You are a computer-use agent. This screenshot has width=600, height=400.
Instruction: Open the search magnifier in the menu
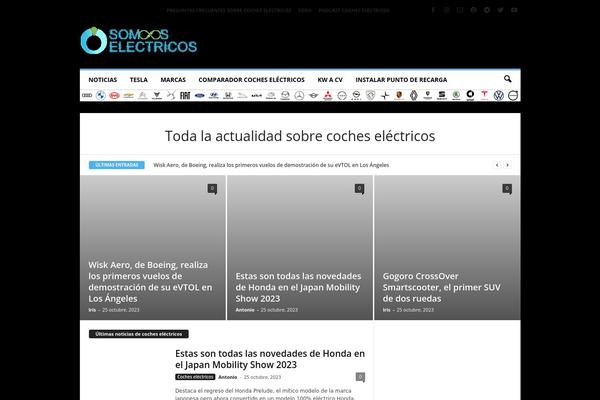pos(507,79)
